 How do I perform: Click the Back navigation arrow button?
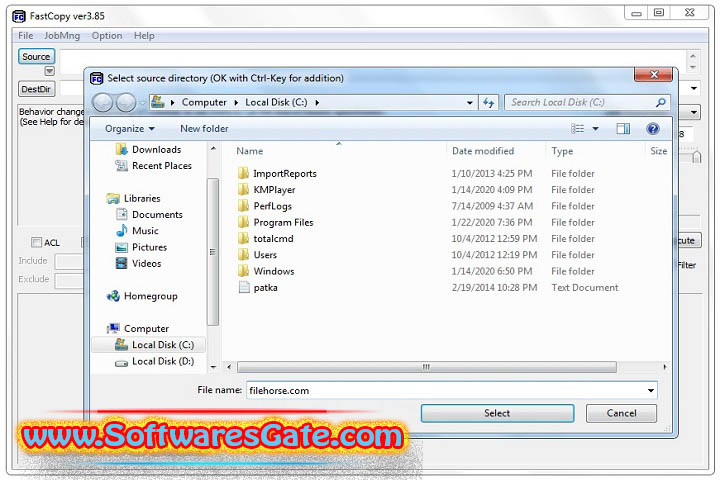(x=102, y=102)
